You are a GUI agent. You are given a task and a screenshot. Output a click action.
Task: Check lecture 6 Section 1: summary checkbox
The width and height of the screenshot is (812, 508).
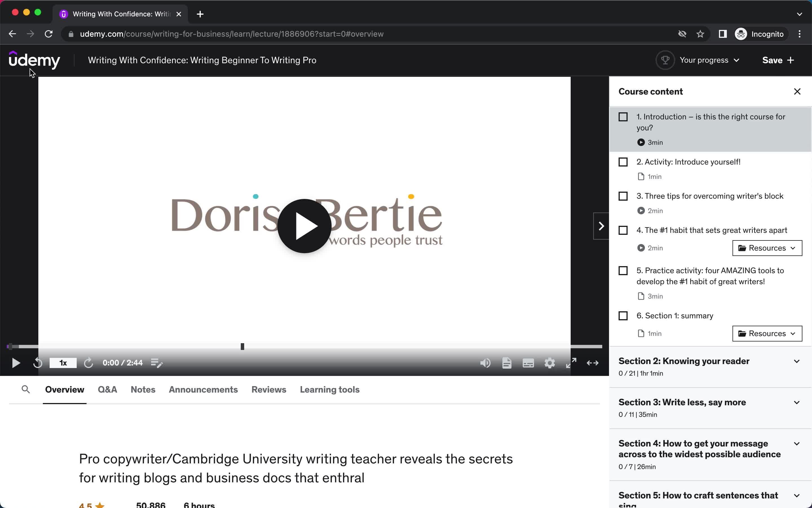click(623, 316)
